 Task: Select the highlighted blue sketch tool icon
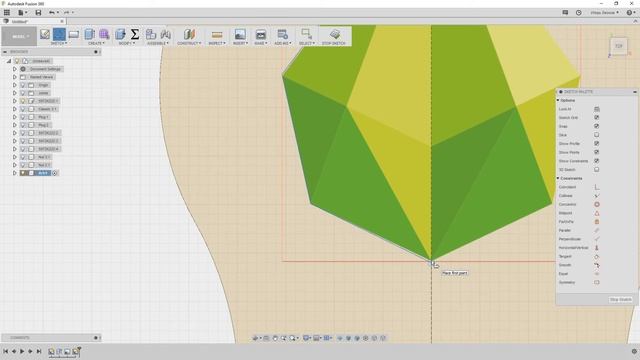59,34
